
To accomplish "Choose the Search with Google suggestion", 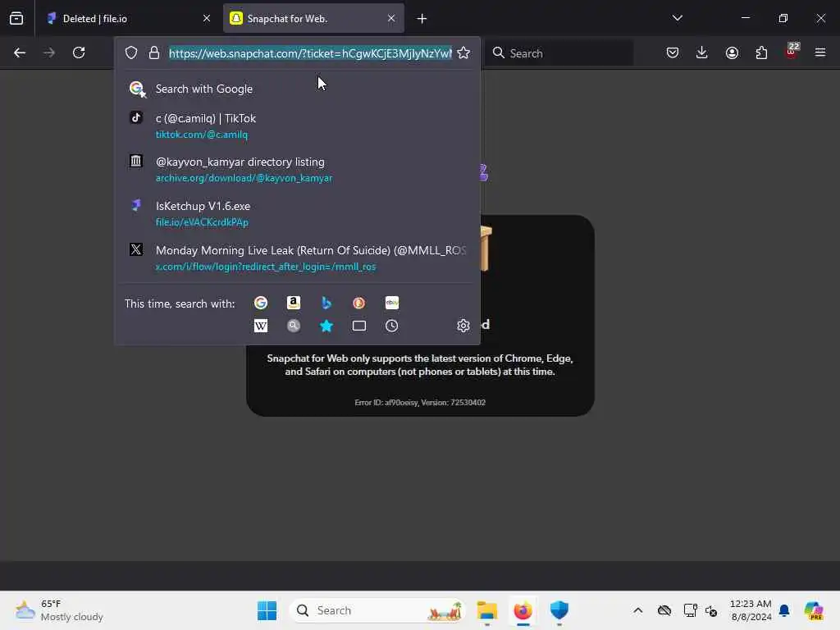I will pos(297,89).
